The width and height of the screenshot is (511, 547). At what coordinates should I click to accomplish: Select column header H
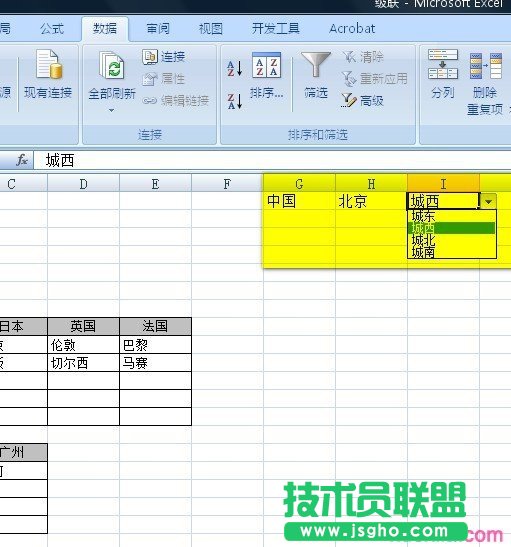[371, 184]
